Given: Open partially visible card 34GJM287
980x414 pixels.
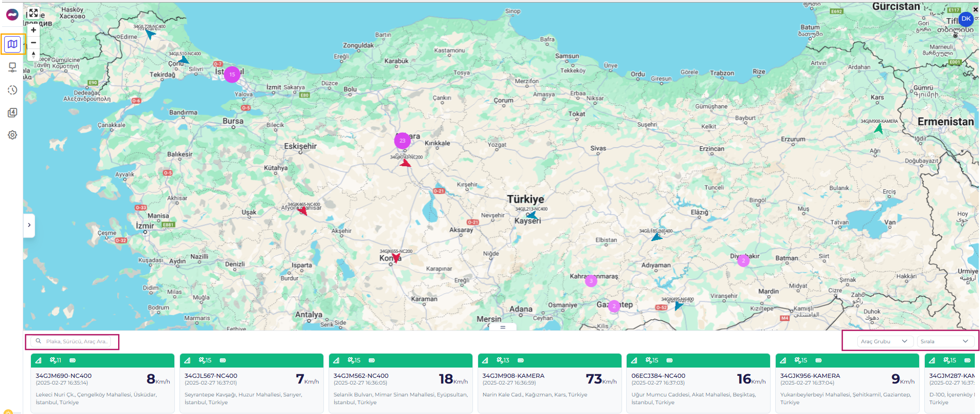Looking at the screenshot, I should (x=950, y=383).
